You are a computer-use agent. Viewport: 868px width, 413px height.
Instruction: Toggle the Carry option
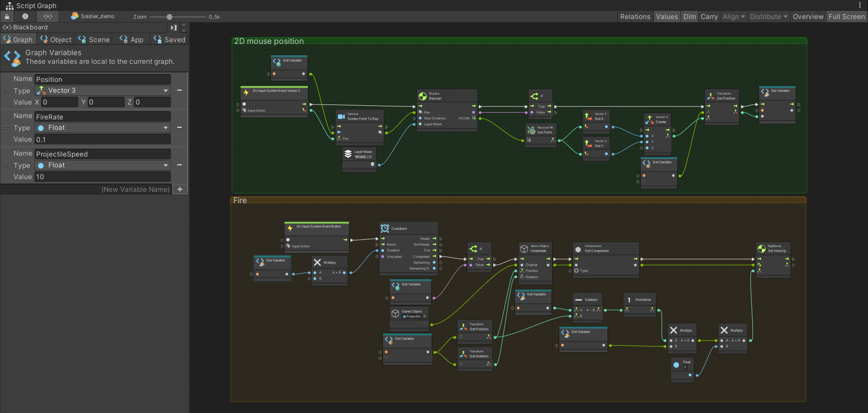click(709, 16)
